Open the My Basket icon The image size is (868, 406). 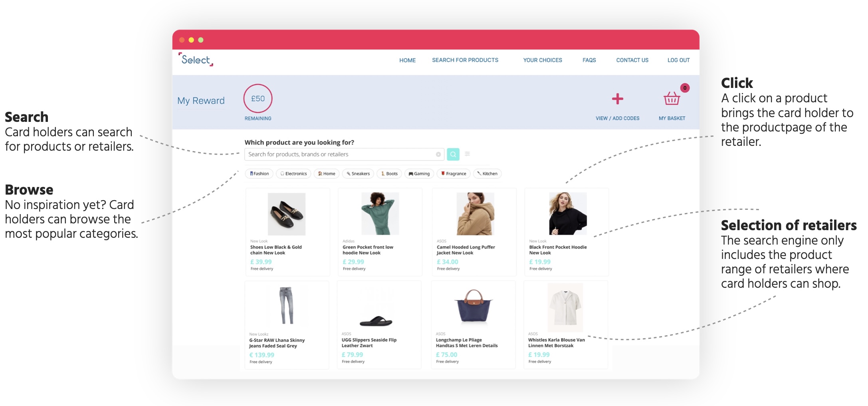tap(672, 98)
